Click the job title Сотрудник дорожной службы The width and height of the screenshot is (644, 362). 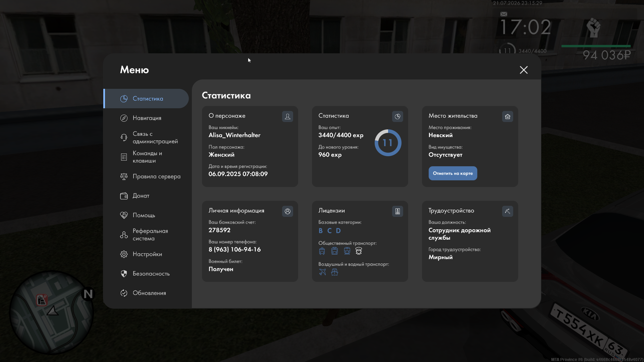[x=460, y=234]
